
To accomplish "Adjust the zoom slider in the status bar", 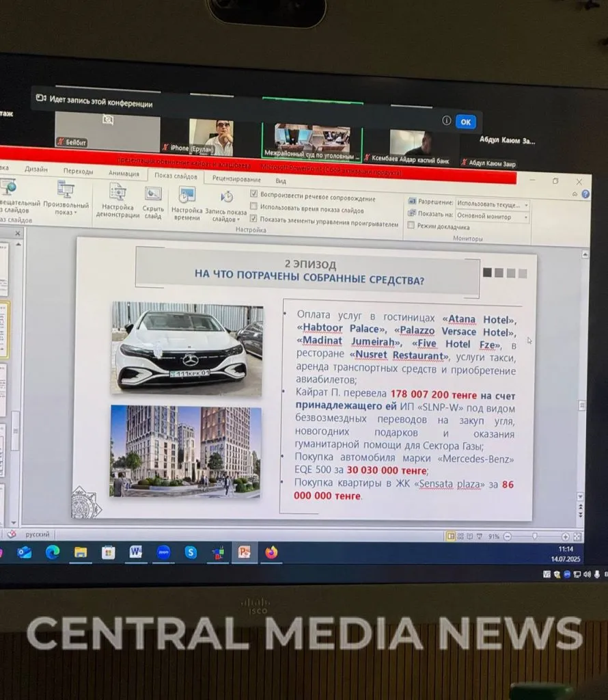I will click(x=534, y=537).
